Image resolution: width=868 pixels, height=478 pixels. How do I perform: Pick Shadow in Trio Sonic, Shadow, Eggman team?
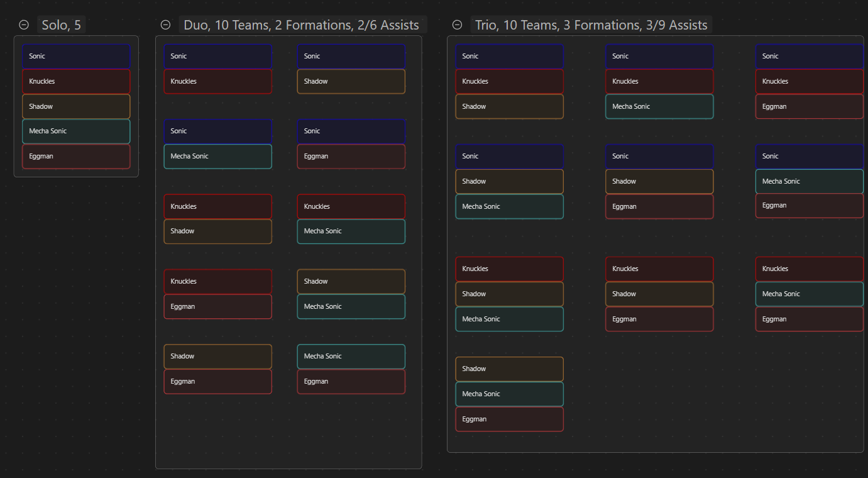pyautogui.click(x=660, y=182)
